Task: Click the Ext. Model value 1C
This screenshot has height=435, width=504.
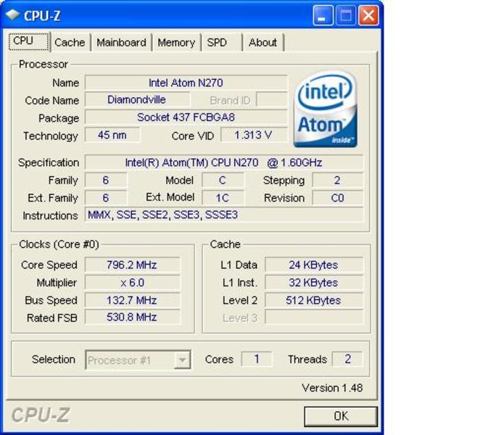Action: (223, 198)
